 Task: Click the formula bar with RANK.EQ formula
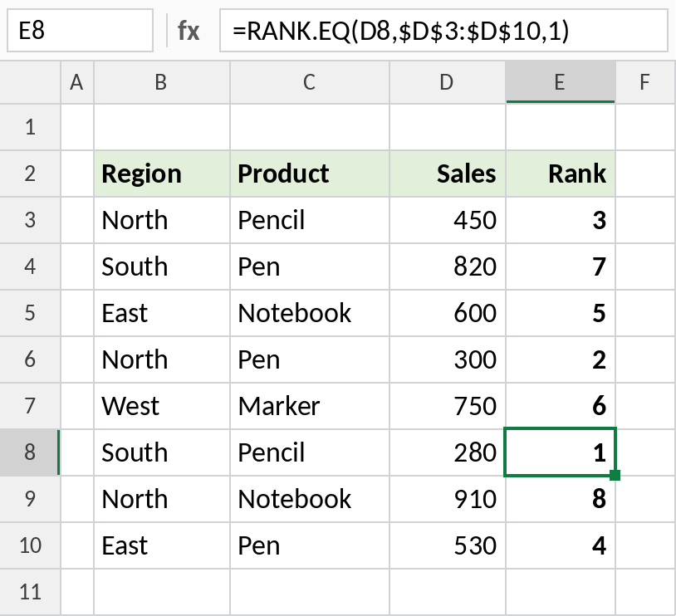pyautogui.click(x=443, y=31)
